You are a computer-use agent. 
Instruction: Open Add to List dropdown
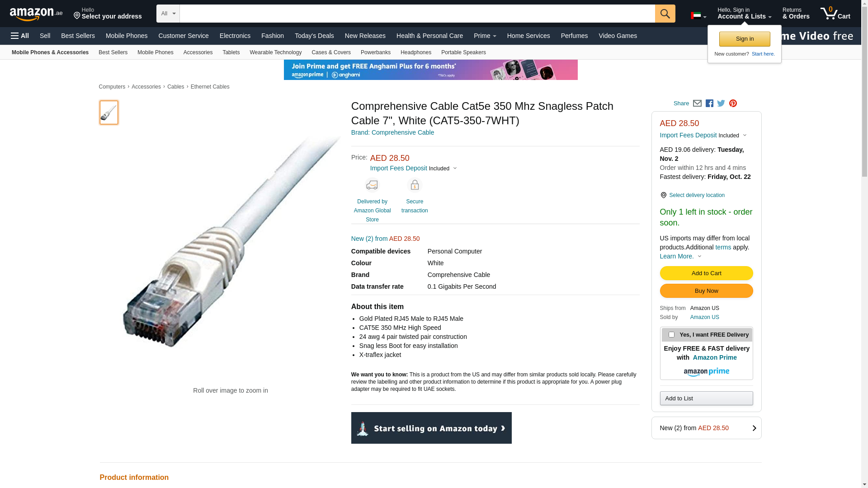point(706,398)
